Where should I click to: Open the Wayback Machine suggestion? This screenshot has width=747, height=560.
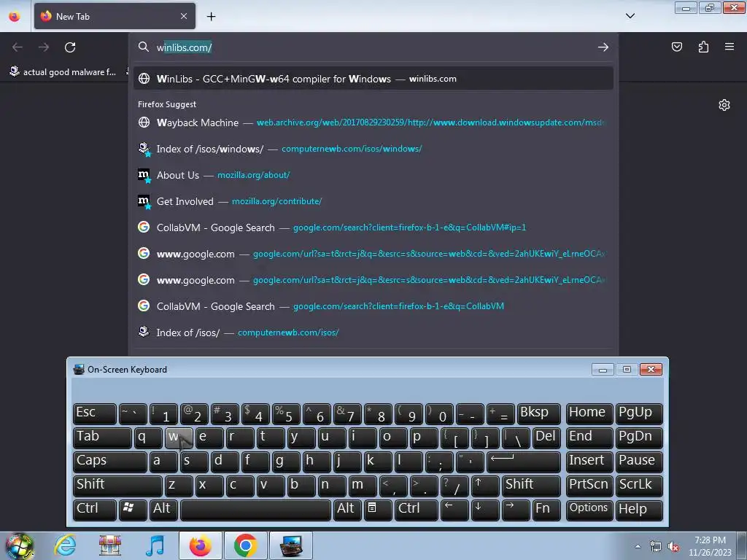tap(373, 122)
